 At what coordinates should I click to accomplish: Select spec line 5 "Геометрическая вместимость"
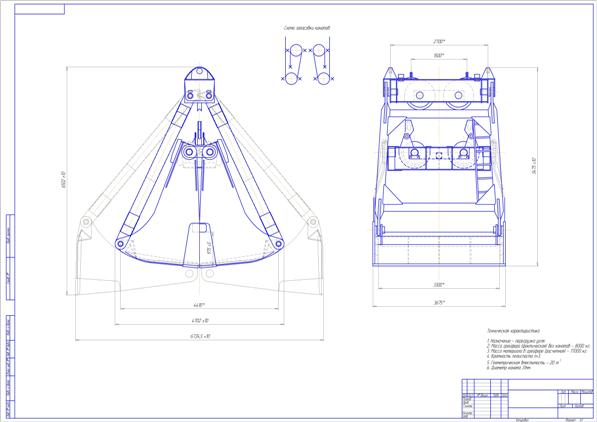(524, 363)
